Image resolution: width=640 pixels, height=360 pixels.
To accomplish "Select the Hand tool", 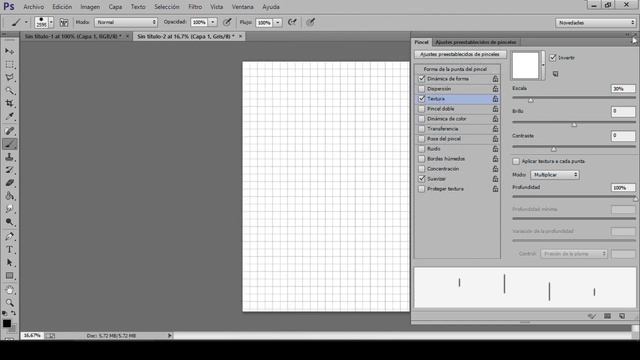I will 9,290.
